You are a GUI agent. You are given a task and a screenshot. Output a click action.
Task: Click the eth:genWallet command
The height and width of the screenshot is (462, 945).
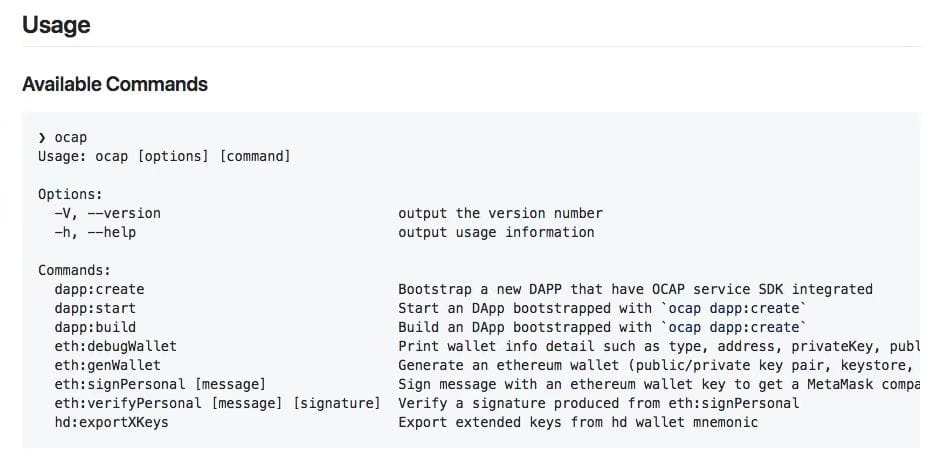point(107,365)
